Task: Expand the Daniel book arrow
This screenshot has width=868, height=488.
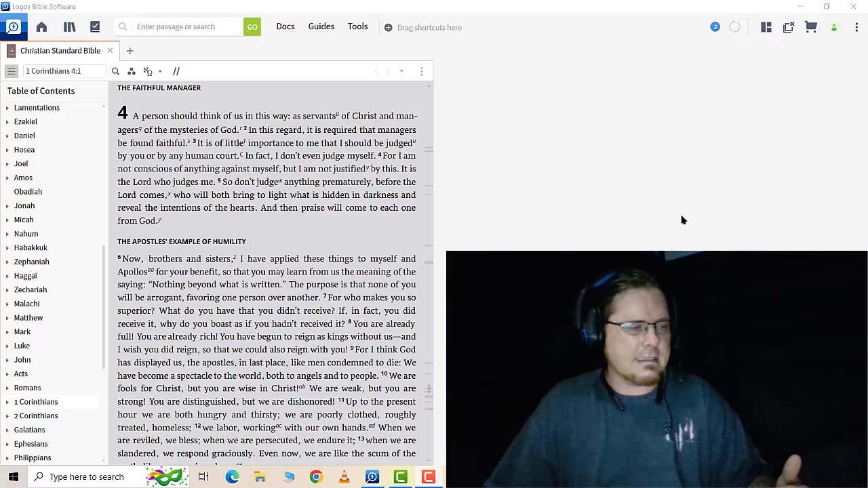Action: [x=7, y=136]
